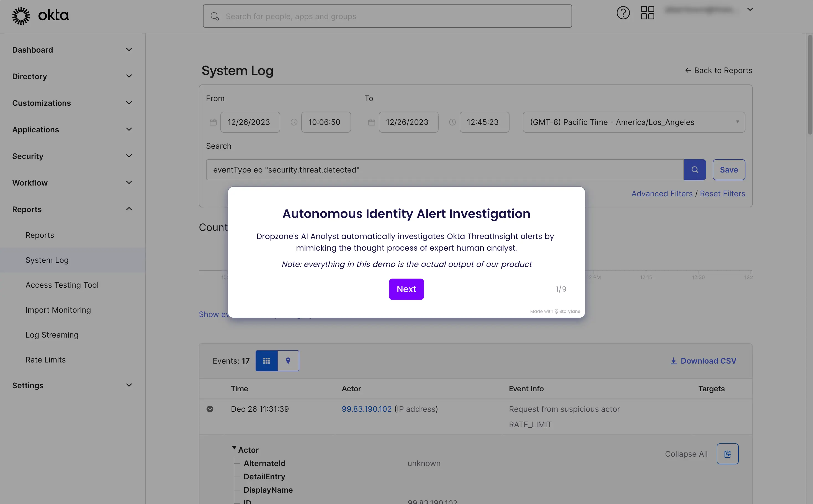Image resolution: width=813 pixels, height=504 pixels.
Task: Open the user account dropdown chevron
Action: click(750, 9)
